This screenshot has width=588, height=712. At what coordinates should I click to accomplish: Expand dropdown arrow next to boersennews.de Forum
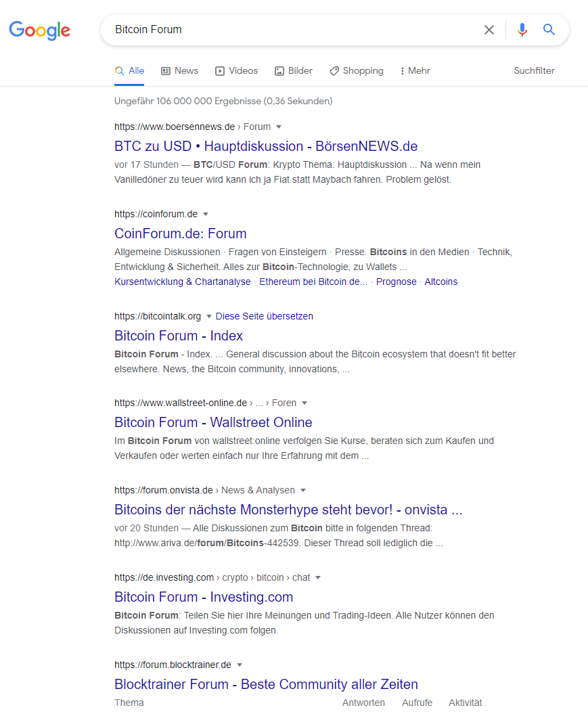[279, 127]
